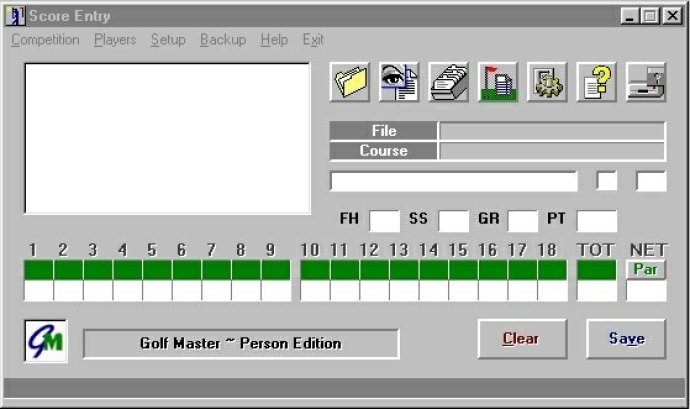Minimize the Score Entry window
The width and height of the screenshot is (690, 409).
tap(629, 16)
